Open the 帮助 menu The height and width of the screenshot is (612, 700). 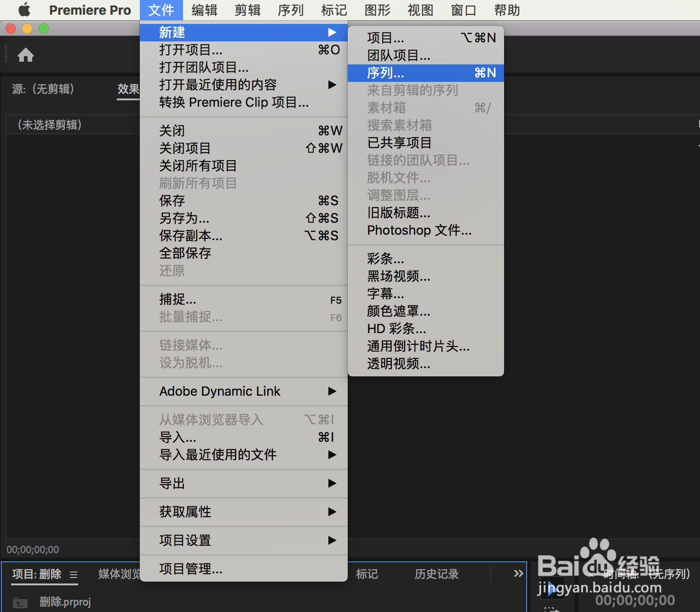[507, 10]
